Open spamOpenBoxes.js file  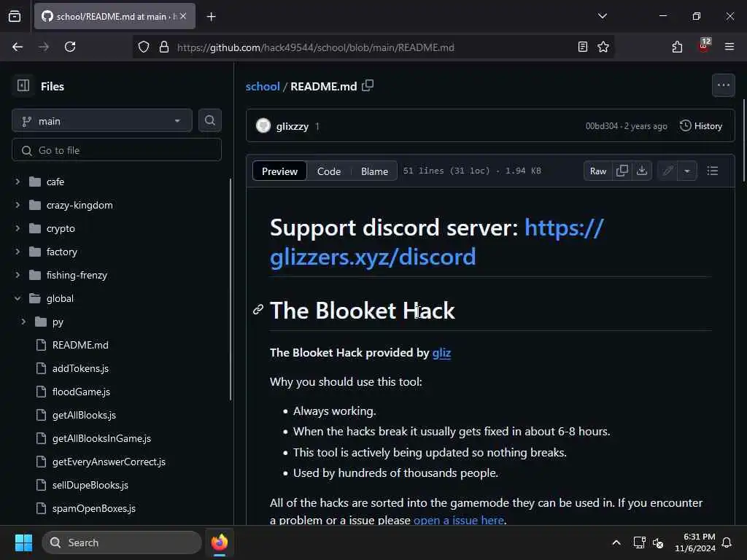click(94, 508)
